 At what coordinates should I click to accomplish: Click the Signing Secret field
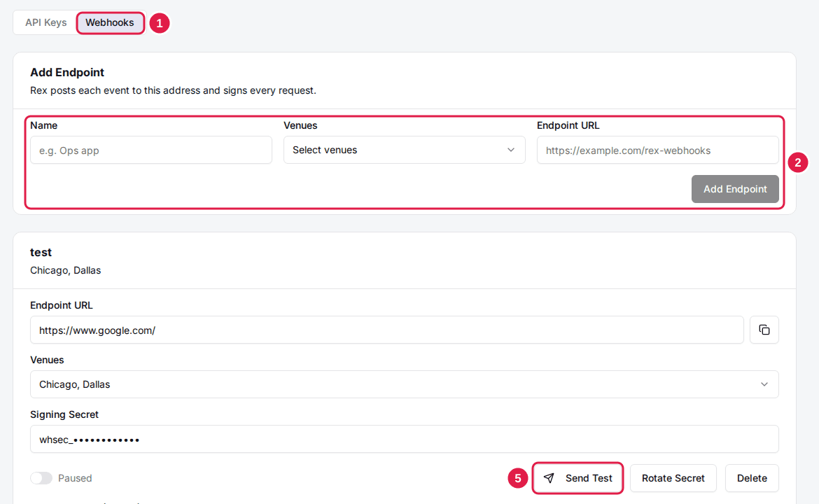[x=405, y=439]
